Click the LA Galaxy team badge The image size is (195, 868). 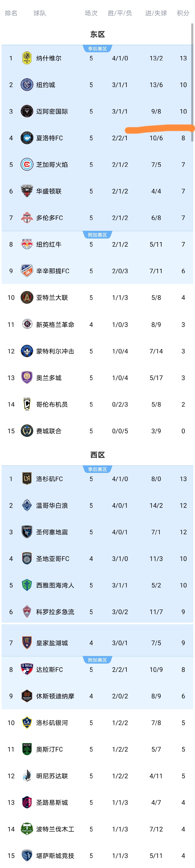(x=27, y=722)
